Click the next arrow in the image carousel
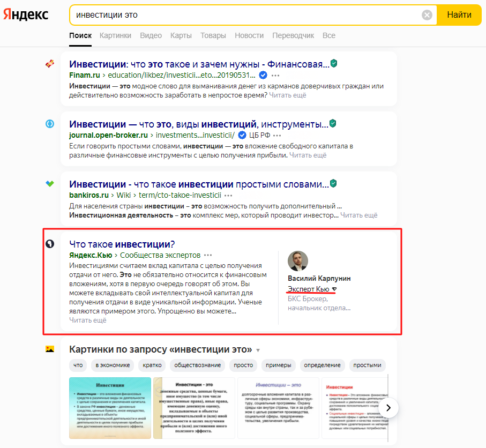Image resolution: width=486 pixels, height=448 pixels. (388, 408)
